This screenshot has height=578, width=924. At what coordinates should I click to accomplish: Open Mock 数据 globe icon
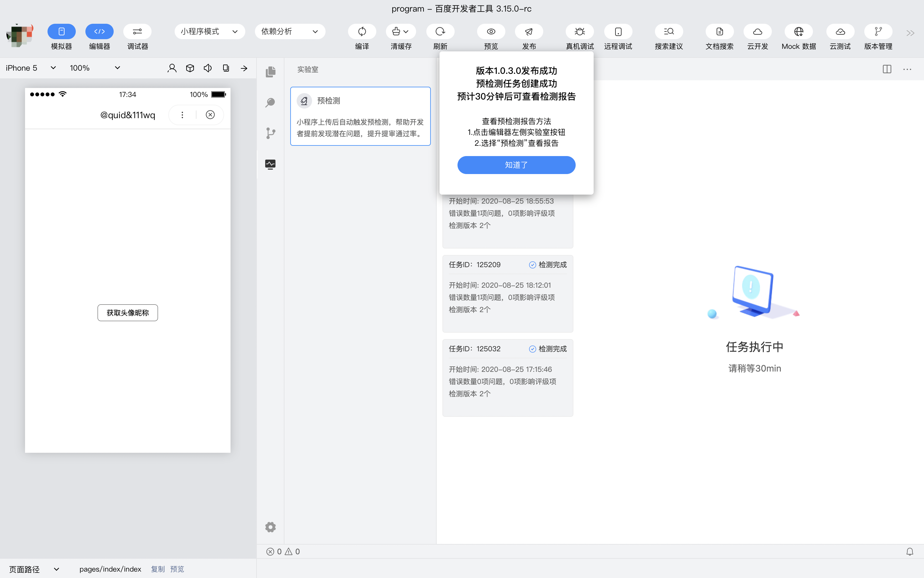(x=799, y=31)
